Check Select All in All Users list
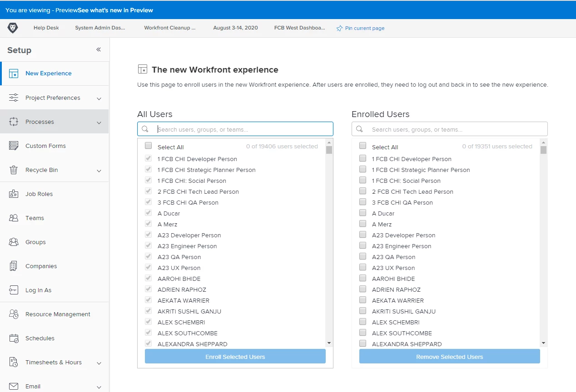The image size is (576, 392). (149, 146)
